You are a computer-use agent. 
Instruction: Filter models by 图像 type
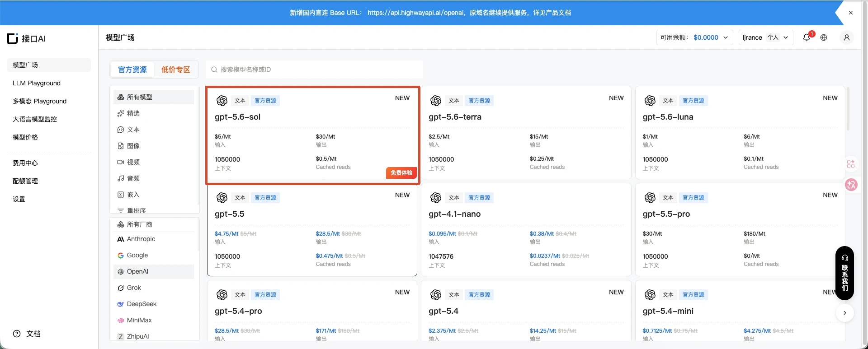154,146
